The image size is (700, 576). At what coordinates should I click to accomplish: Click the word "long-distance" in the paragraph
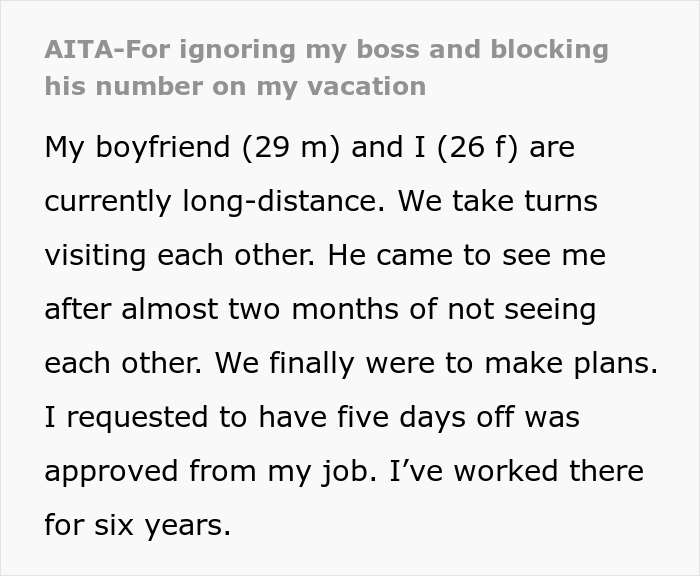(283, 201)
